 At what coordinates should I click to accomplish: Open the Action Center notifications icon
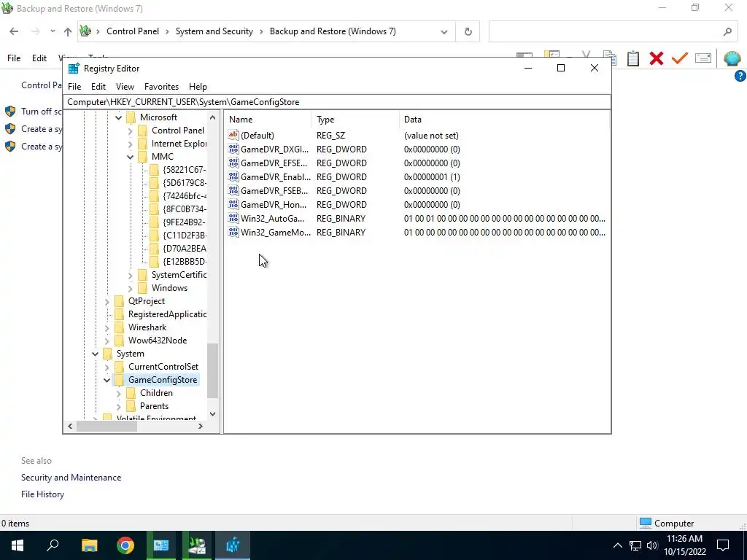[x=723, y=545]
